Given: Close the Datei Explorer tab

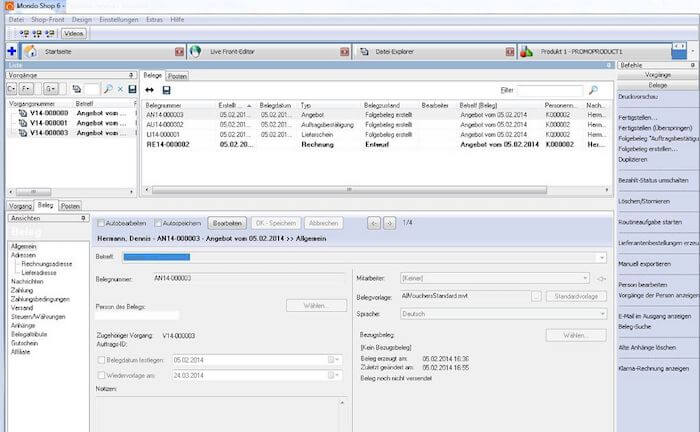Looking at the screenshot, I should point(510,52).
